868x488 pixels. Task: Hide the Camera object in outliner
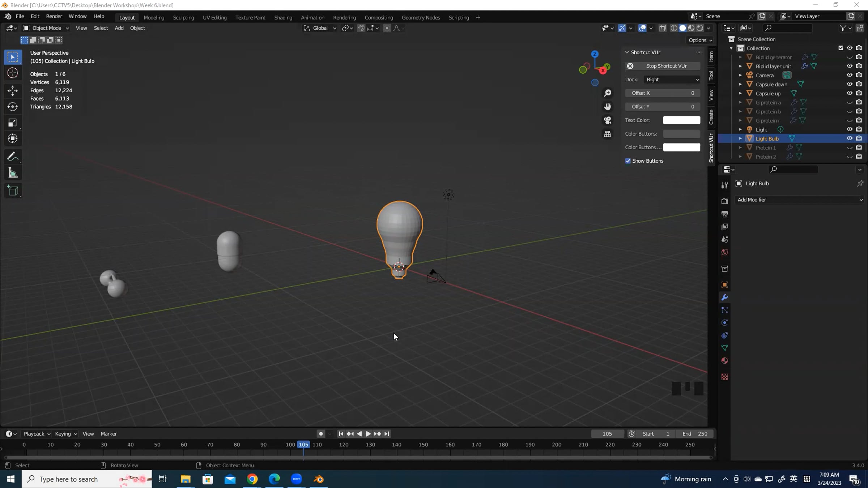(849, 75)
